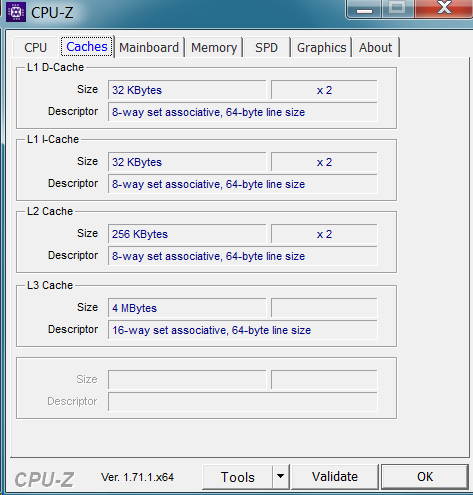View the About tab
The image size is (473, 495).
coord(376,48)
